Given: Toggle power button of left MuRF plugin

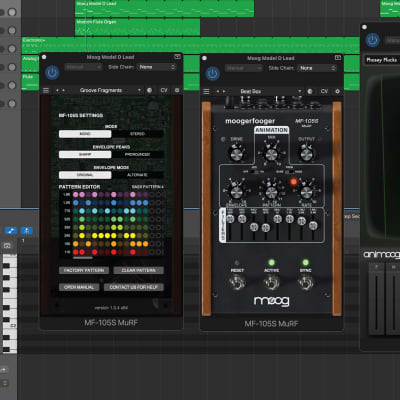Looking at the screenshot, I should tap(52, 73).
